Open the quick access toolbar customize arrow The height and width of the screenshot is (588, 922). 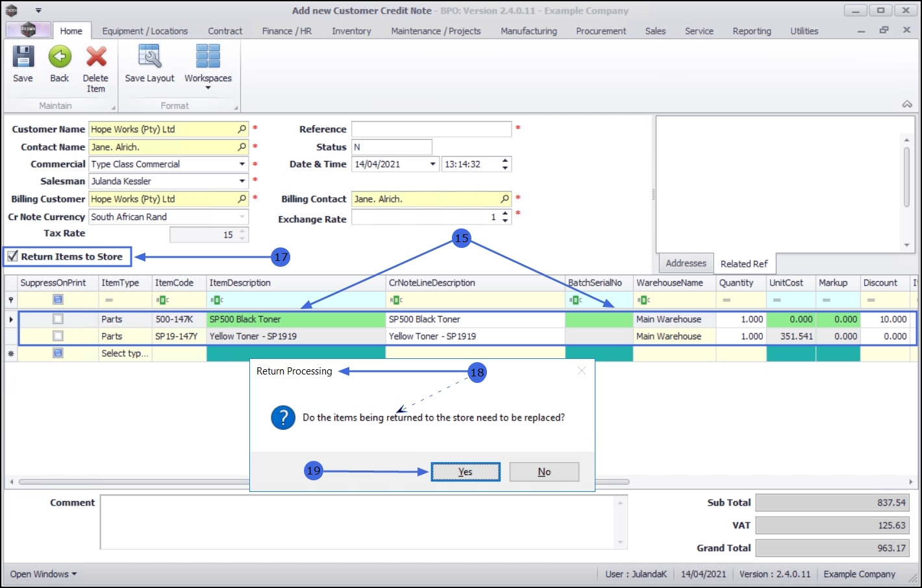38,10
